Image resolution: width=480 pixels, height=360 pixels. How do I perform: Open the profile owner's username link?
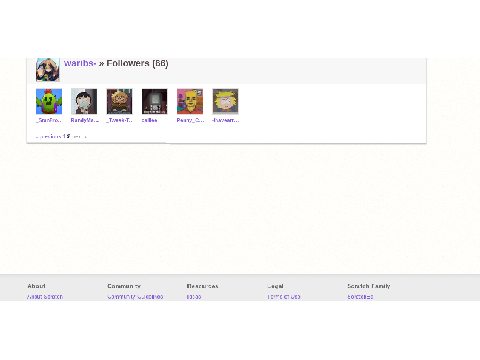coord(80,63)
